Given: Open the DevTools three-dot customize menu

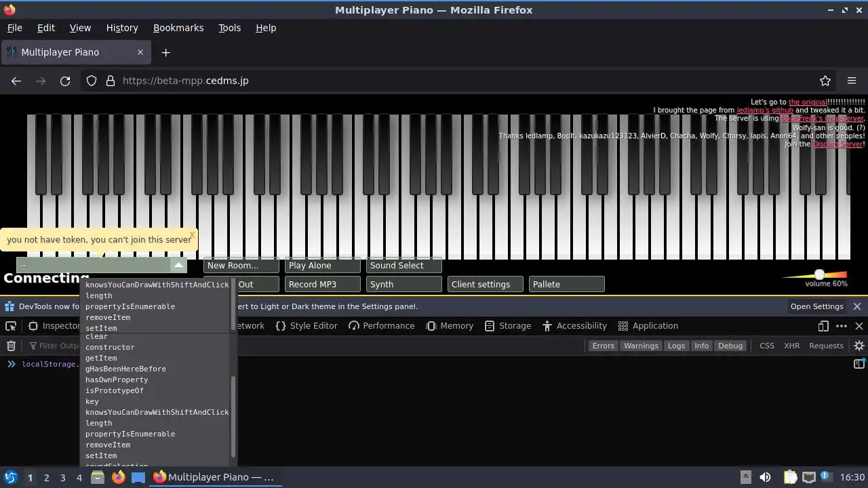Looking at the screenshot, I should pyautogui.click(x=842, y=326).
